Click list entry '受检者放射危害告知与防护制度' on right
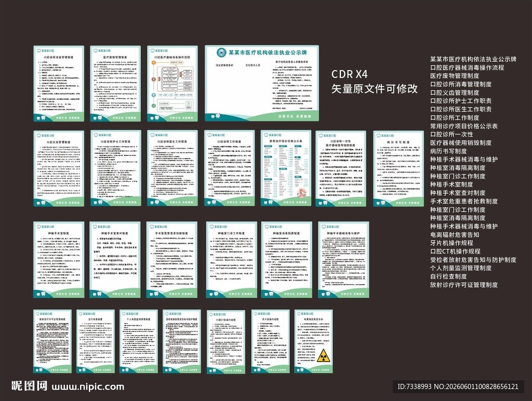 pyautogui.click(x=473, y=260)
